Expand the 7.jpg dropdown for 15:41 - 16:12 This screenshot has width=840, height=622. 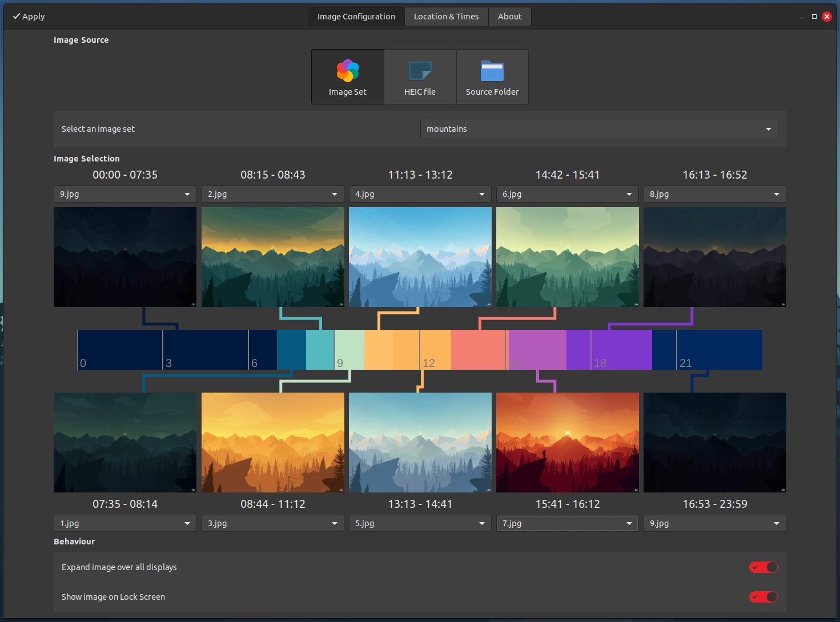pyautogui.click(x=567, y=523)
